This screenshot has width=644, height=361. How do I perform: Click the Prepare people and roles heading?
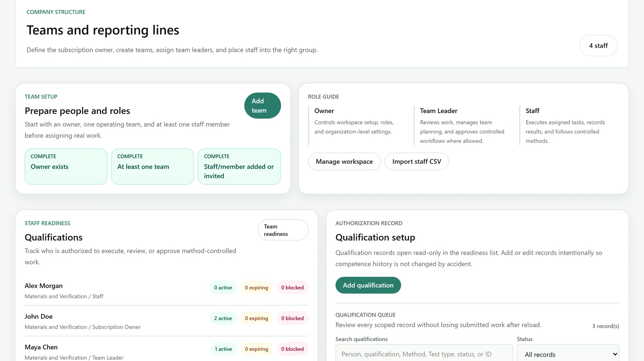pyautogui.click(x=77, y=111)
